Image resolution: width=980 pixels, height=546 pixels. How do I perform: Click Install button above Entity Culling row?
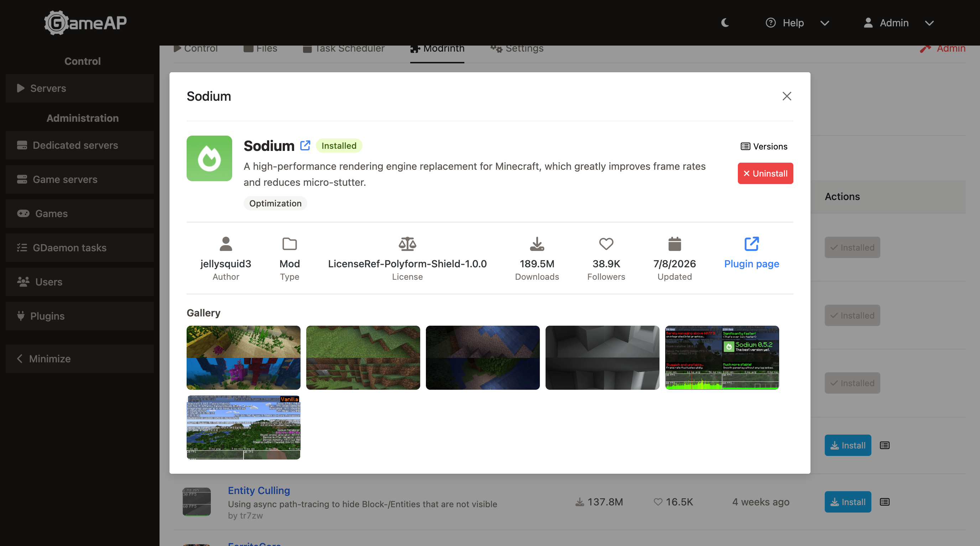848,446
